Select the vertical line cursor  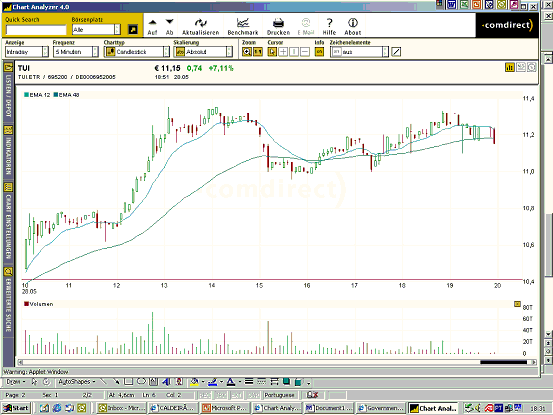click(294, 52)
